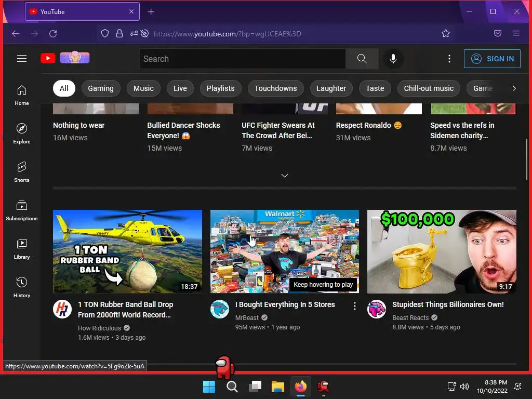Viewport: 532px width, 399px height.
Task: Select the Taste filter chip
Action: (375, 88)
